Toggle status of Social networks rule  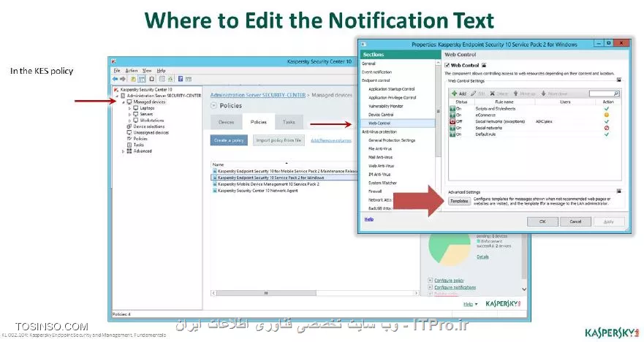pyautogui.click(x=452, y=128)
